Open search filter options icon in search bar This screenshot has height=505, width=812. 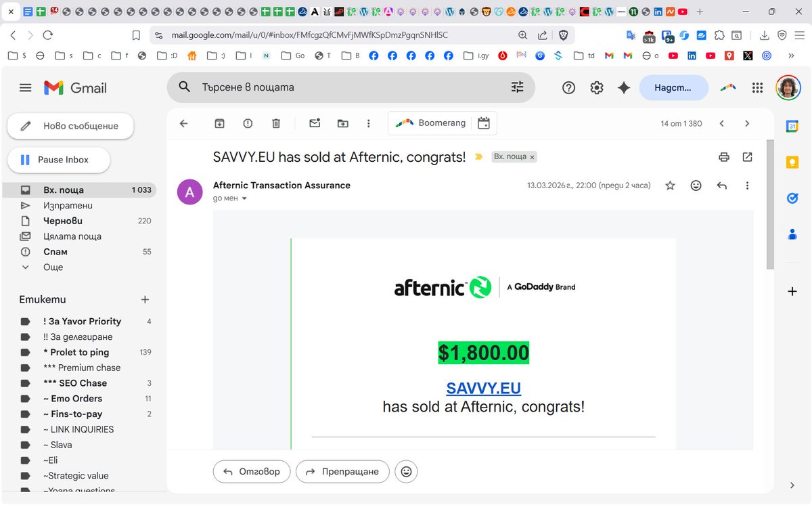click(x=517, y=87)
